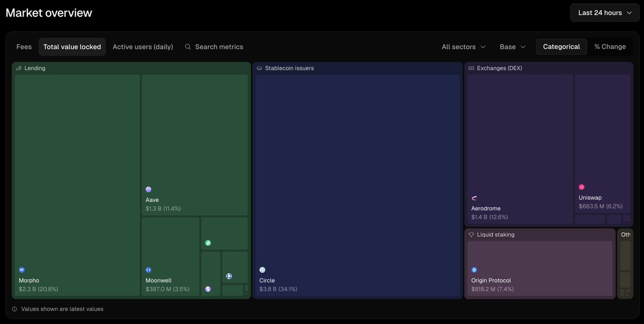The width and height of the screenshot is (644, 324).
Task: Open the Uniswap treemap tile
Action: 603,144
